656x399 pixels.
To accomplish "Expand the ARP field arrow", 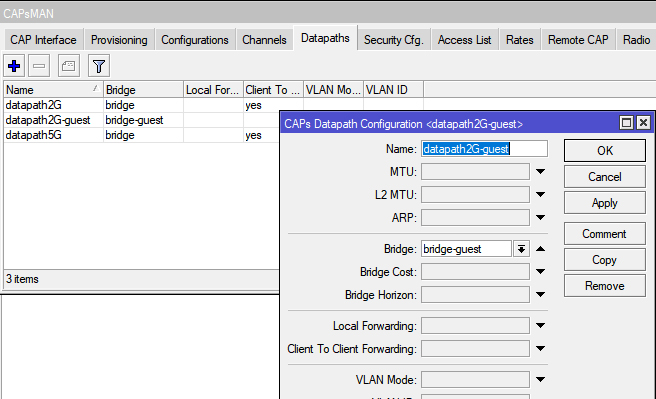I will tap(541, 217).
